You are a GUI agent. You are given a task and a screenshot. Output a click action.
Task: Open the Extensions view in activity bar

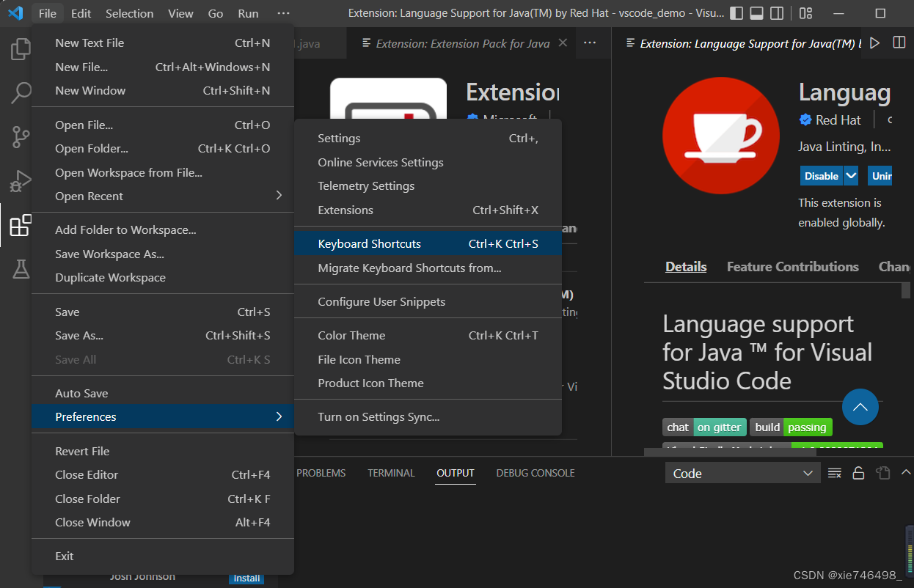pyautogui.click(x=21, y=225)
